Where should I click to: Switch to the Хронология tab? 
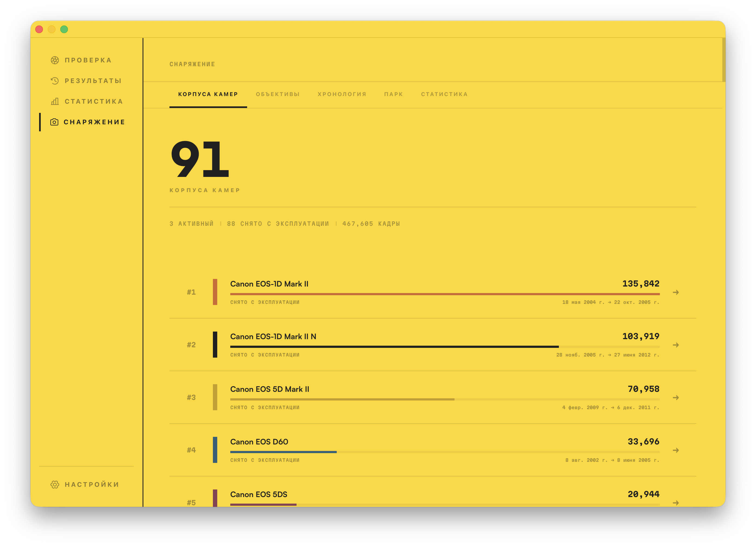342,94
